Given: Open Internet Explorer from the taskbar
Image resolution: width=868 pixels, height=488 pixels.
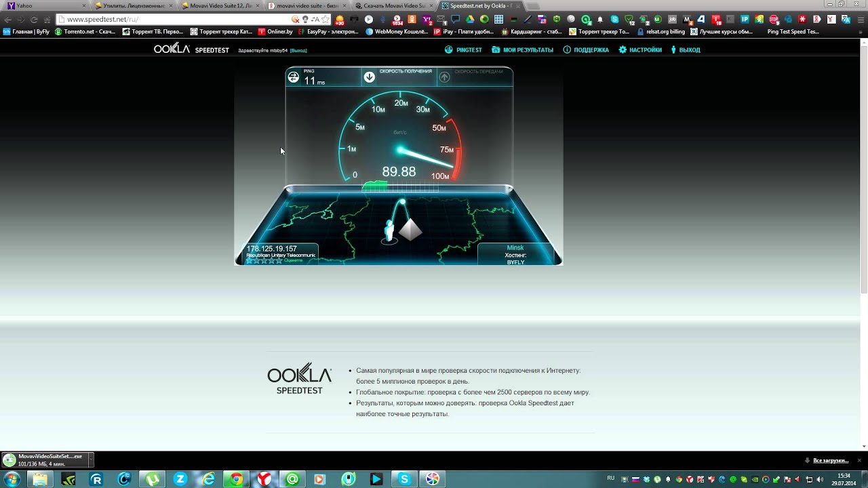Looking at the screenshot, I should [x=208, y=479].
